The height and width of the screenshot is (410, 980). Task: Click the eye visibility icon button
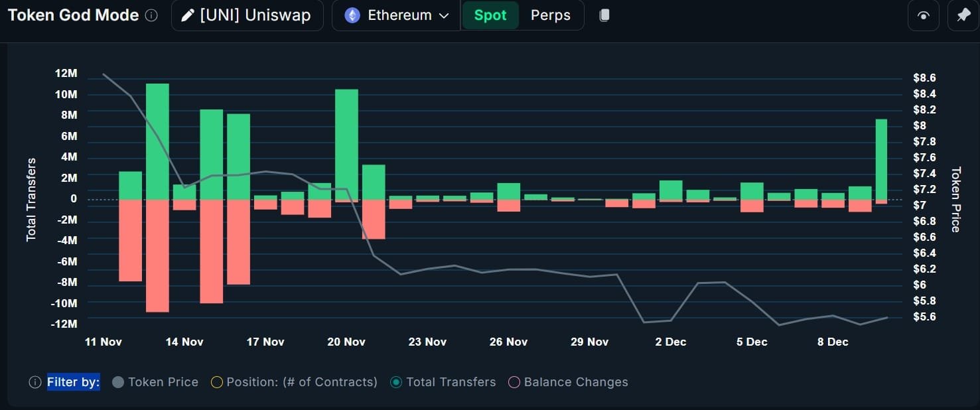point(923,15)
